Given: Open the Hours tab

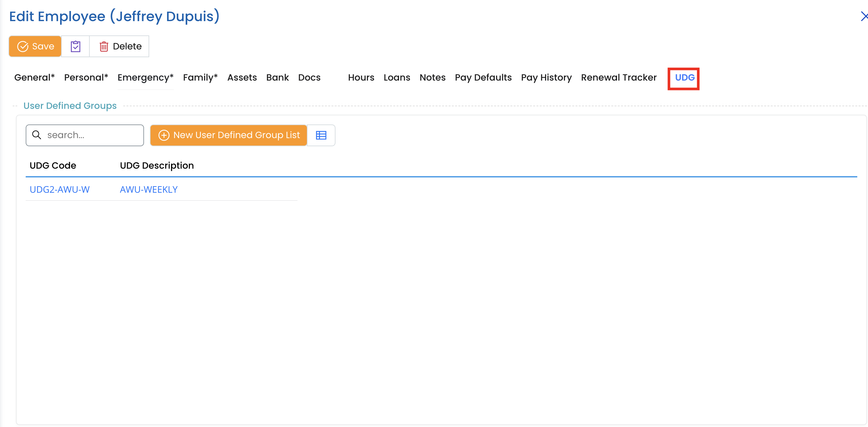Looking at the screenshot, I should tap(361, 78).
